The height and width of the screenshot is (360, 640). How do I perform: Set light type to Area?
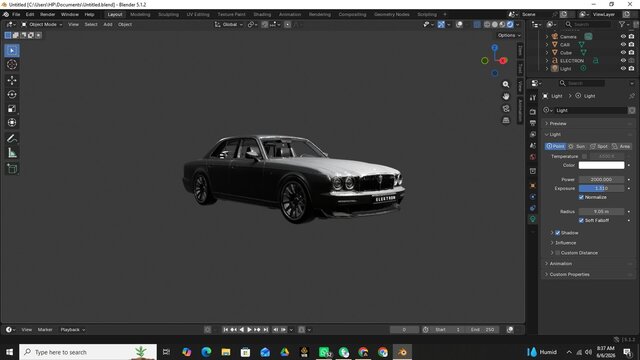tap(621, 146)
